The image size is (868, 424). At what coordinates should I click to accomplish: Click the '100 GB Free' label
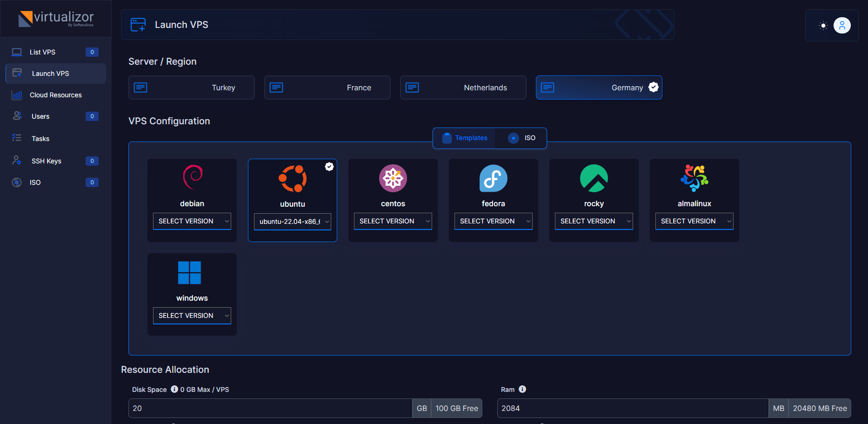click(457, 408)
